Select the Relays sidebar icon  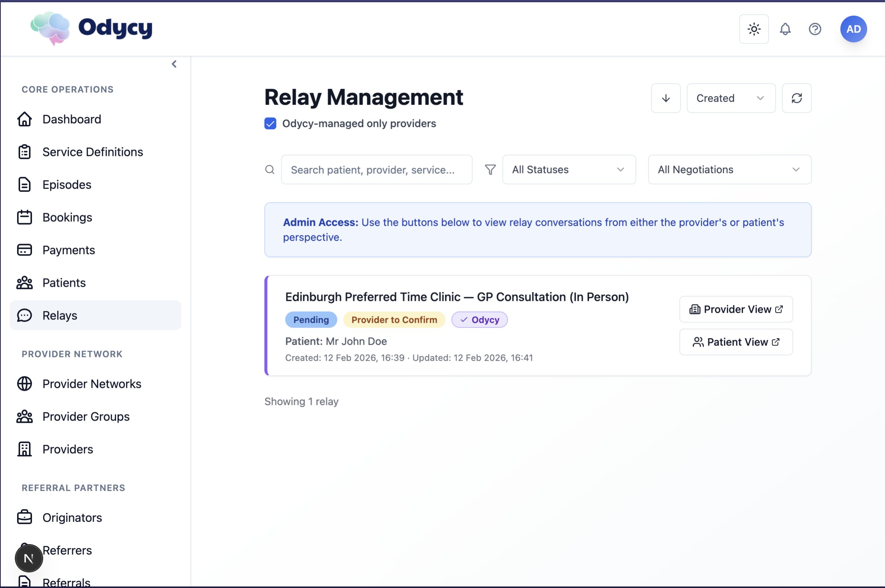pyautogui.click(x=25, y=315)
